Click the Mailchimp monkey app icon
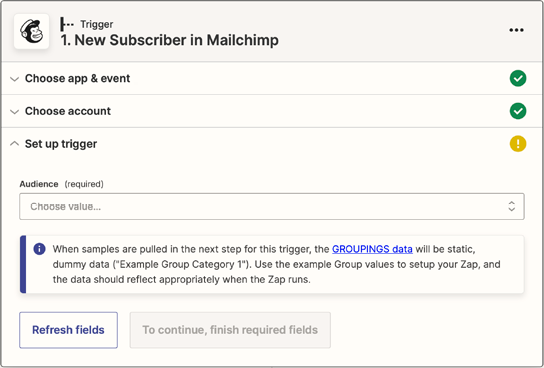 pyautogui.click(x=32, y=32)
